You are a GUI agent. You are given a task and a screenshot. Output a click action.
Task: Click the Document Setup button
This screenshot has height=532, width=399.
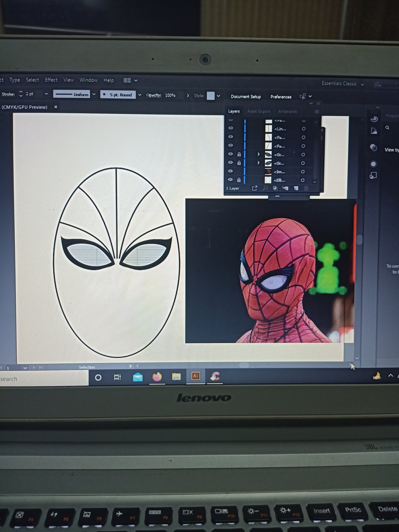coord(246,97)
